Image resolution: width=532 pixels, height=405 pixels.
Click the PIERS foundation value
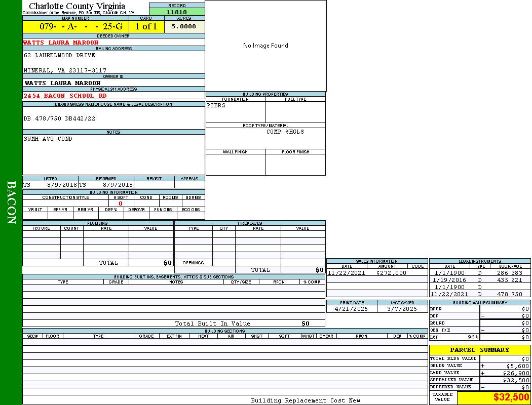(216, 106)
